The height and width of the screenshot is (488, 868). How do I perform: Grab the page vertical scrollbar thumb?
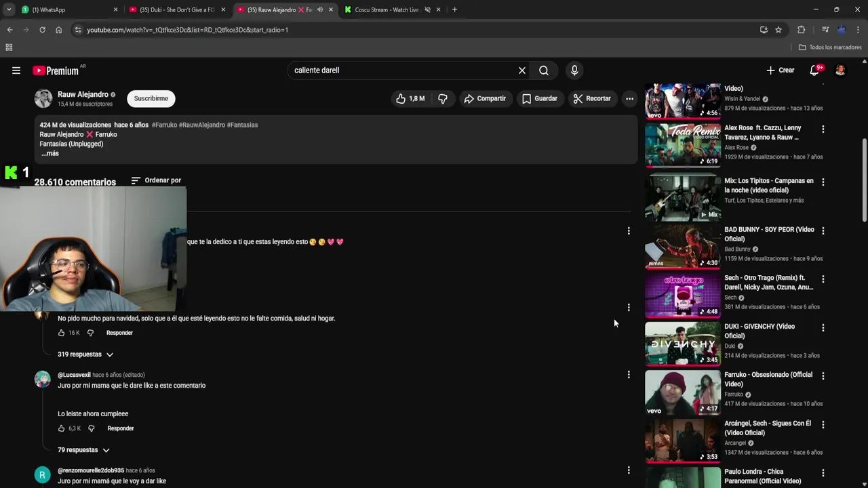pos(864,180)
